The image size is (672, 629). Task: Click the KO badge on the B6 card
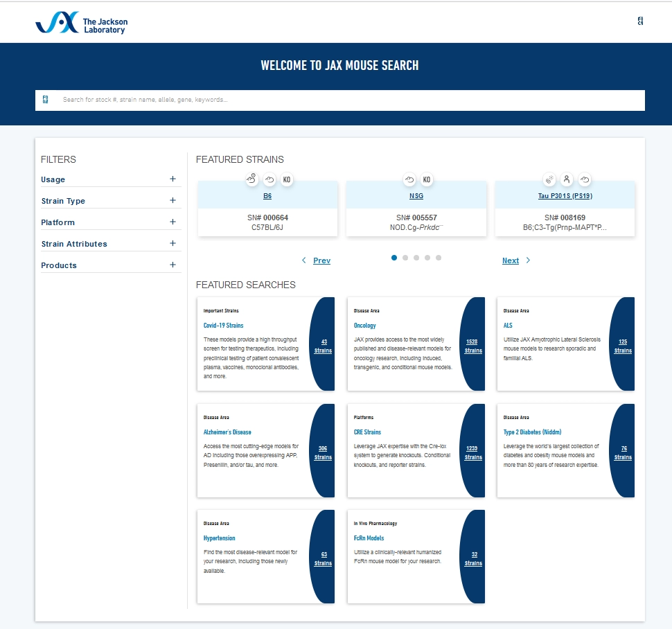287,180
